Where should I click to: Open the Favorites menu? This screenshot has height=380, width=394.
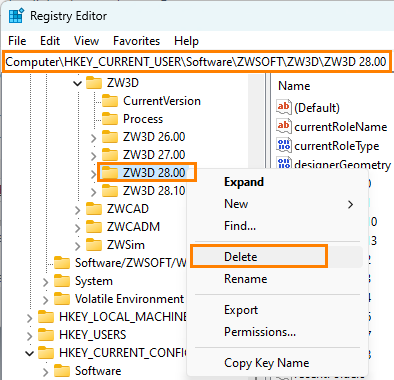point(136,41)
